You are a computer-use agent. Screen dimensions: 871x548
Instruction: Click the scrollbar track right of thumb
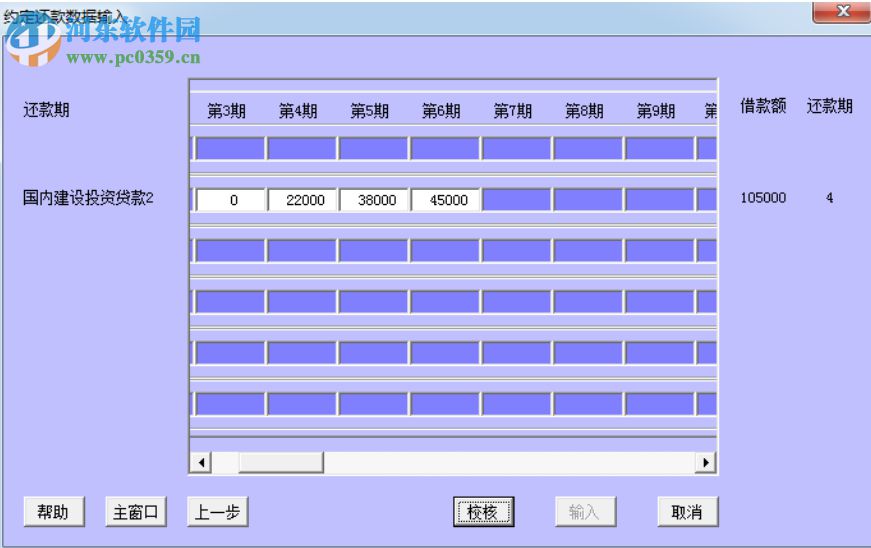click(x=509, y=462)
